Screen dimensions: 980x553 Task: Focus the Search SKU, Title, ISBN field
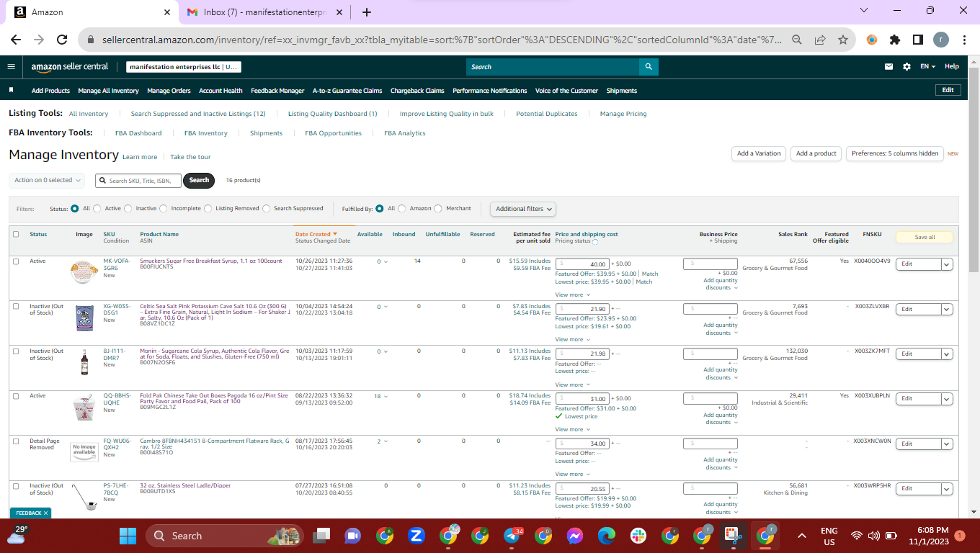tap(138, 181)
